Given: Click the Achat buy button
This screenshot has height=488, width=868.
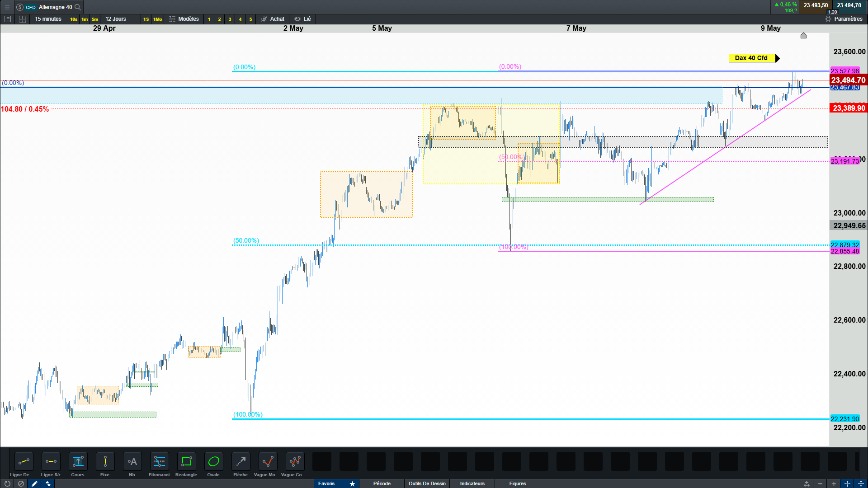Looking at the screenshot, I should pos(273,19).
